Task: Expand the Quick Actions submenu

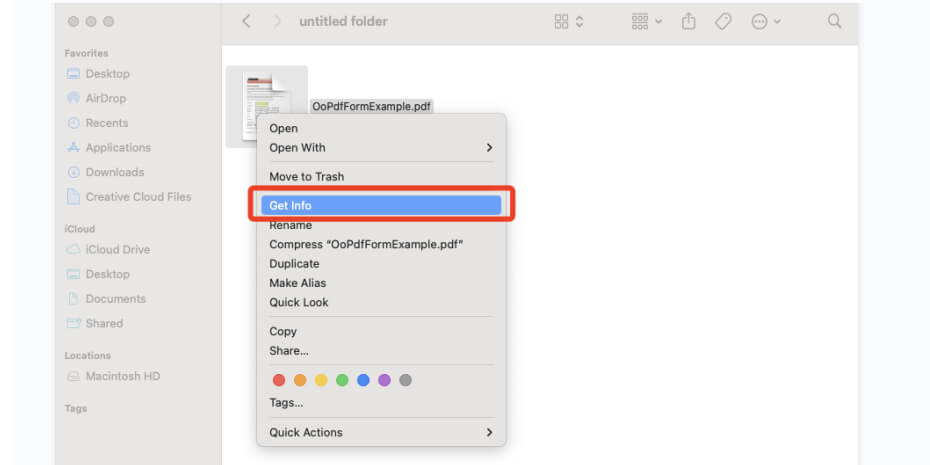Action: coord(380,432)
